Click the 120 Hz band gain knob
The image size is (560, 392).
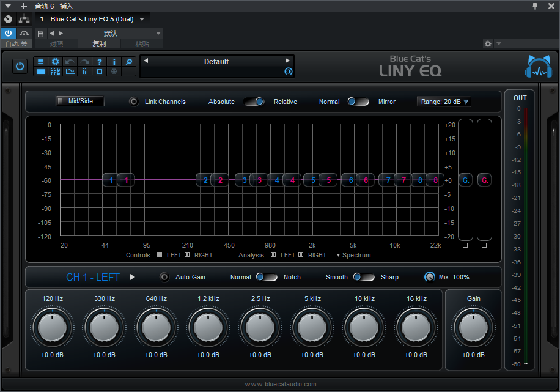click(53, 327)
